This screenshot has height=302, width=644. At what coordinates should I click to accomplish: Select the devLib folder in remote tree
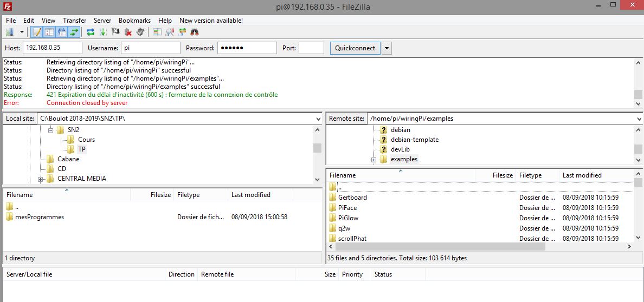tap(400, 149)
